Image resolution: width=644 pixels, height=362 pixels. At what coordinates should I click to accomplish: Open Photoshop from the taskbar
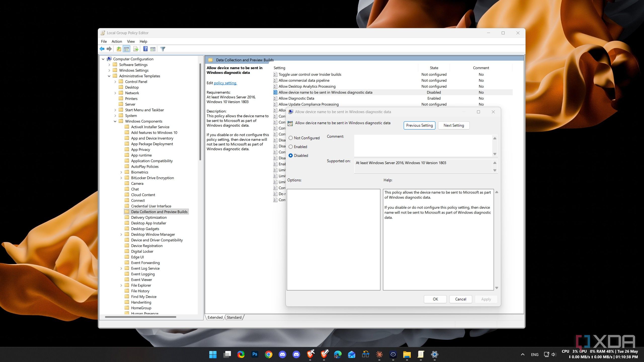(255, 354)
